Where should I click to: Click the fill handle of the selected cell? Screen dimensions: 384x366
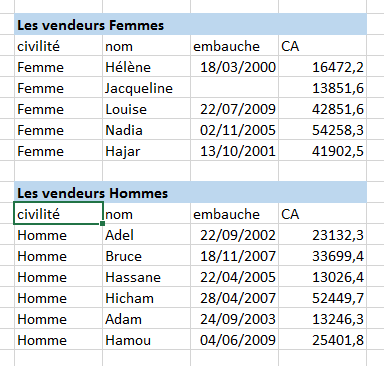pyautogui.click(x=102, y=224)
